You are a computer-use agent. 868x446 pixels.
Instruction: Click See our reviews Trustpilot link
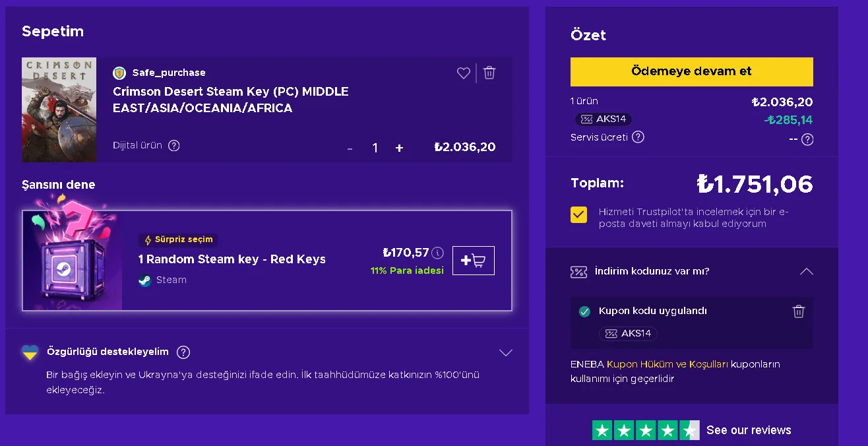749,430
